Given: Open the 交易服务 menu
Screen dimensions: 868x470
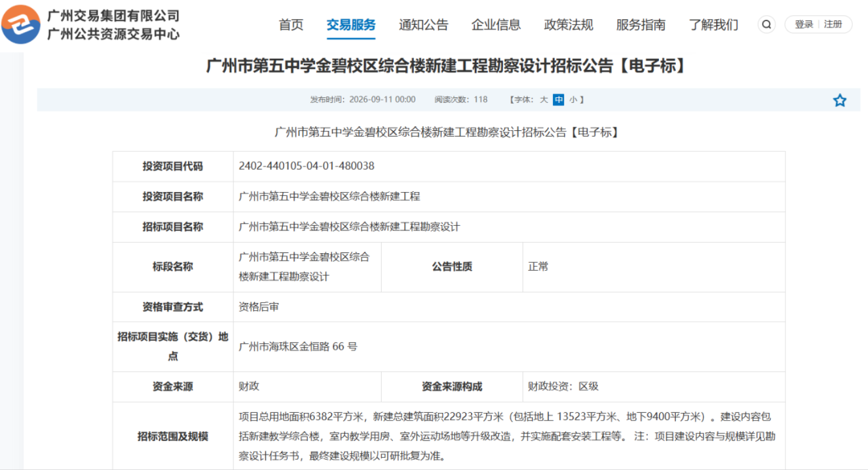Looking at the screenshot, I should 351,25.
